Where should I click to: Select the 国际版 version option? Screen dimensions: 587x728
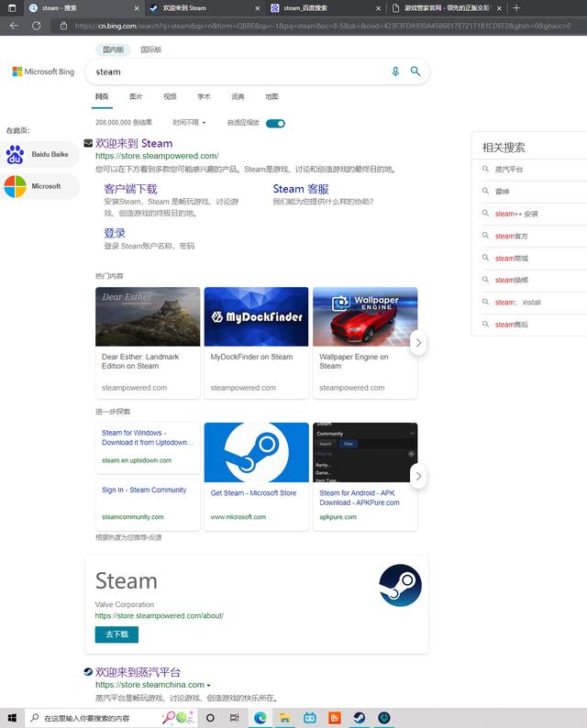(151, 50)
